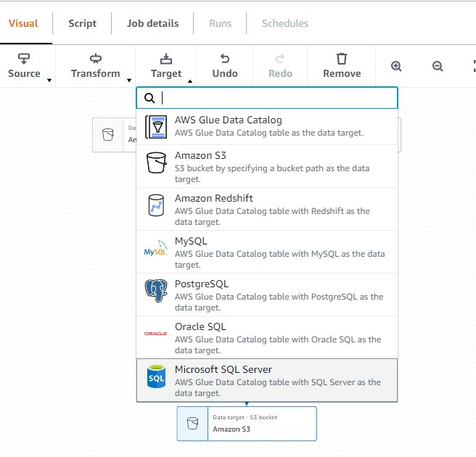Click the magnifier icon in search box
The width and height of the screenshot is (476, 457).
point(149,98)
